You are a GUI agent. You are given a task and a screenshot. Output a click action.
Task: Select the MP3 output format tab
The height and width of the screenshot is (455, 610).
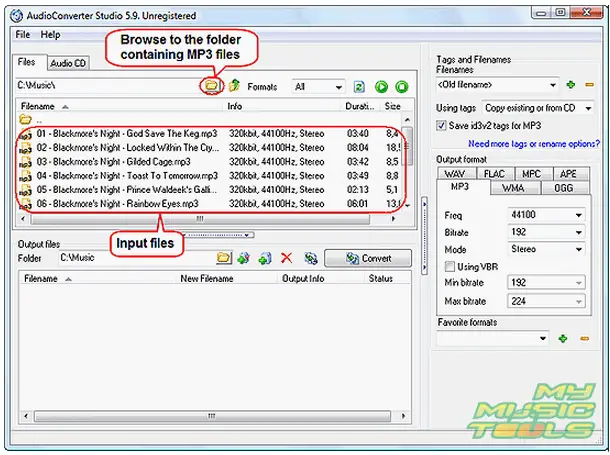click(x=460, y=187)
